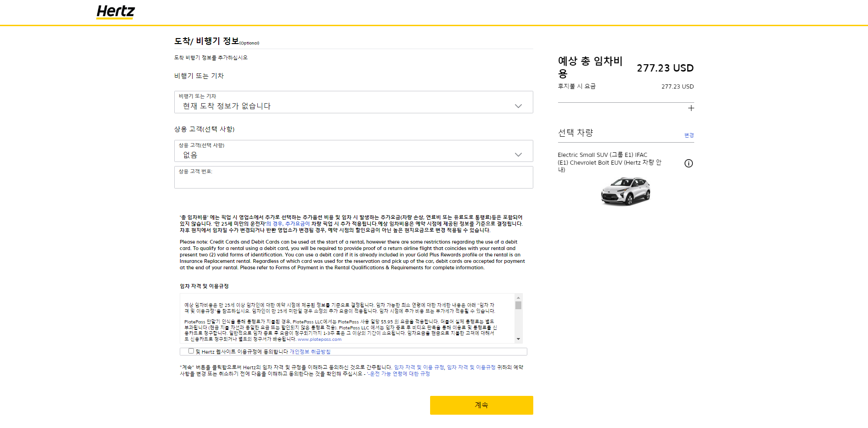Check the Hertz 웹사이트 이용규정 agreement checkbox
This screenshot has width=868, height=428.
tap(191, 351)
